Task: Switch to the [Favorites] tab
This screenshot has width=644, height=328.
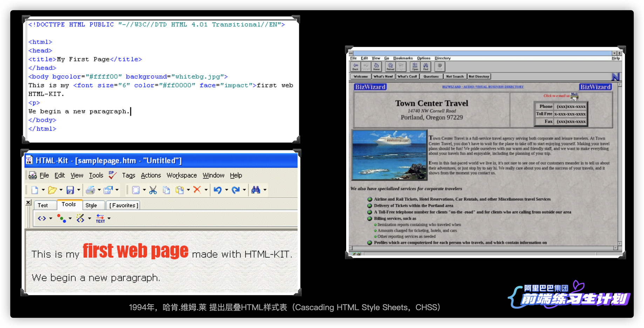Action: tap(124, 205)
